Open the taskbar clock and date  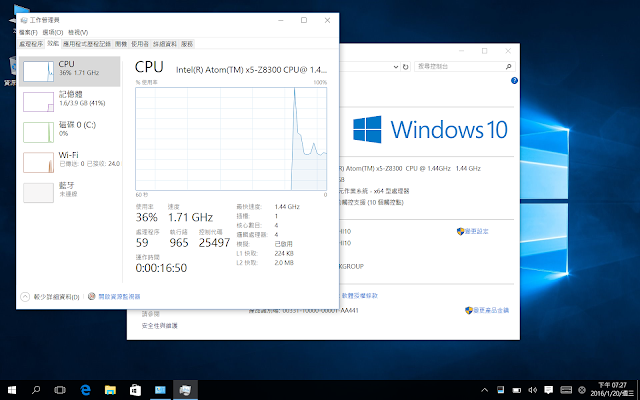612,390
